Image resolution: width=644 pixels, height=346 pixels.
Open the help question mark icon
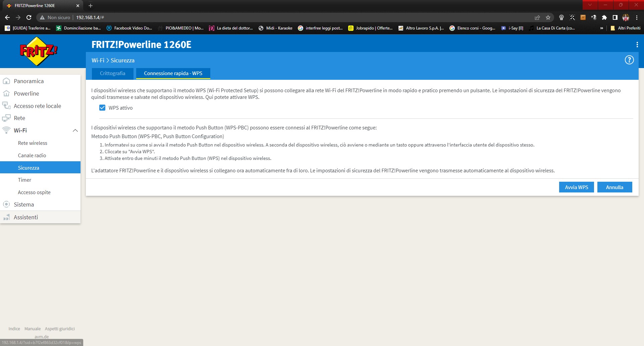click(x=629, y=60)
